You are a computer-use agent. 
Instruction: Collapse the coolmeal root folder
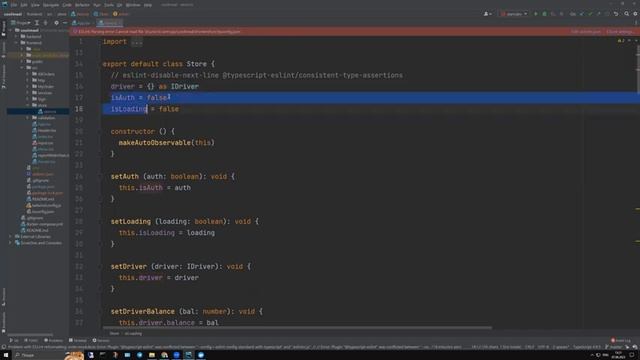tap(11, 30)
